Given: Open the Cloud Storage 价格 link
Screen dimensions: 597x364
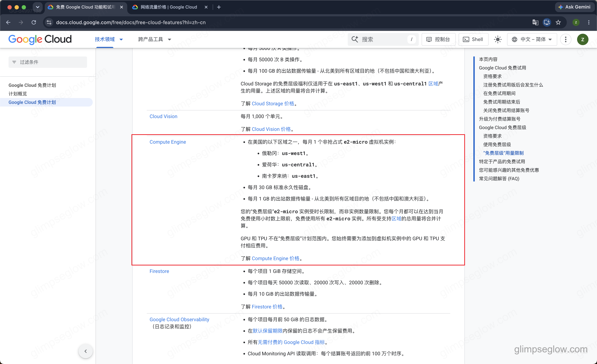Looking at the screenshot, I should [x=273, y=103].
